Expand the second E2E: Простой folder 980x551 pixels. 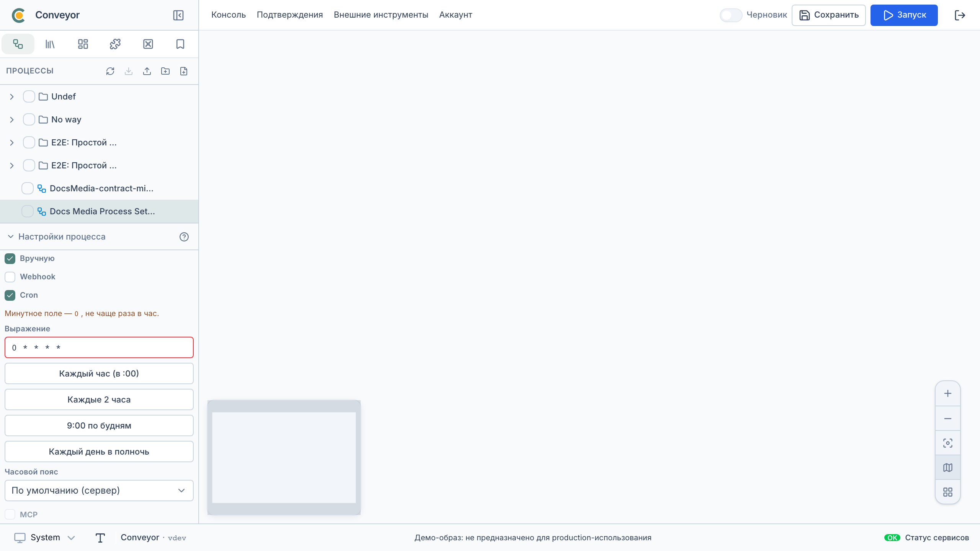pos(12,166)
